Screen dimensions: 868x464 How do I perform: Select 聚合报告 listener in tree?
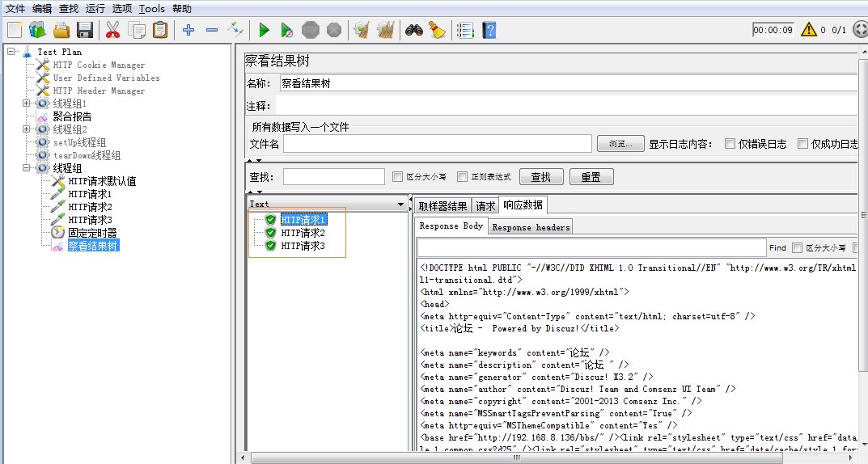click(73, 116)
